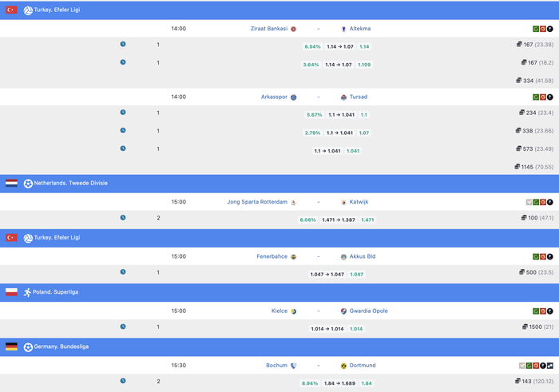
Task: Open Altekma team link
Action: point(359,29)
